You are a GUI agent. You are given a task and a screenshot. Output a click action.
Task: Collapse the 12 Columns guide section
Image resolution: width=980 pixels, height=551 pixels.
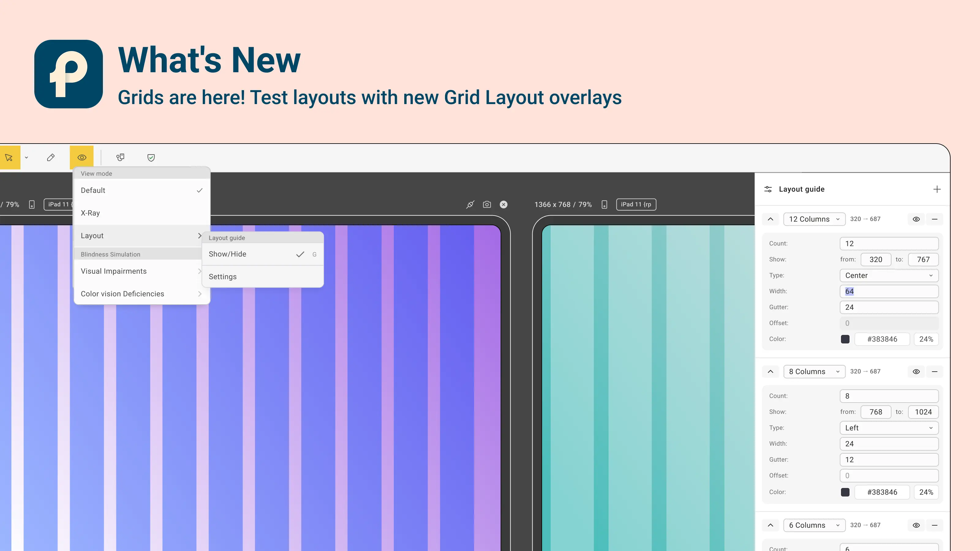click(x=771, y=219)
